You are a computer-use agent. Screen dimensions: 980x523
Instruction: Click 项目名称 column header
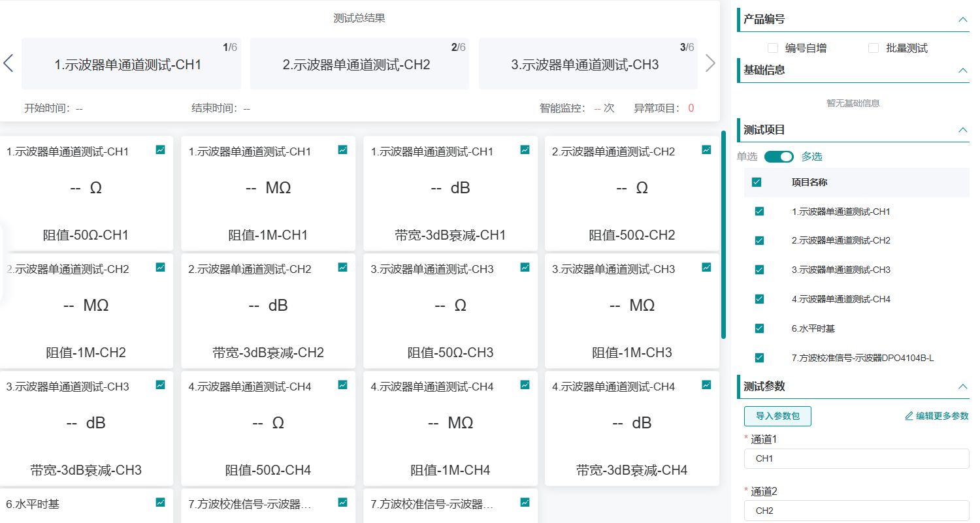click(809, 183)
